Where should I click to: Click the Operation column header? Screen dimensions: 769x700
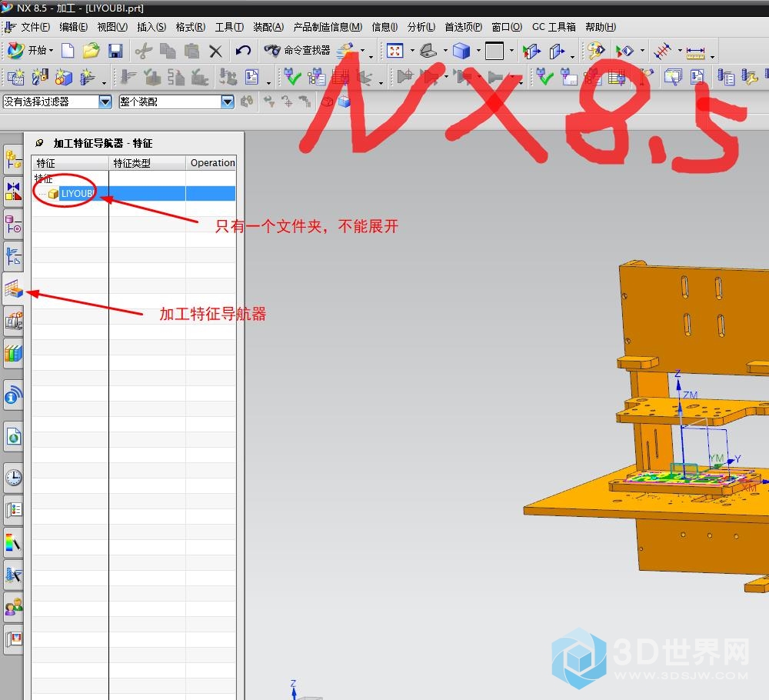tap(211, 163)
